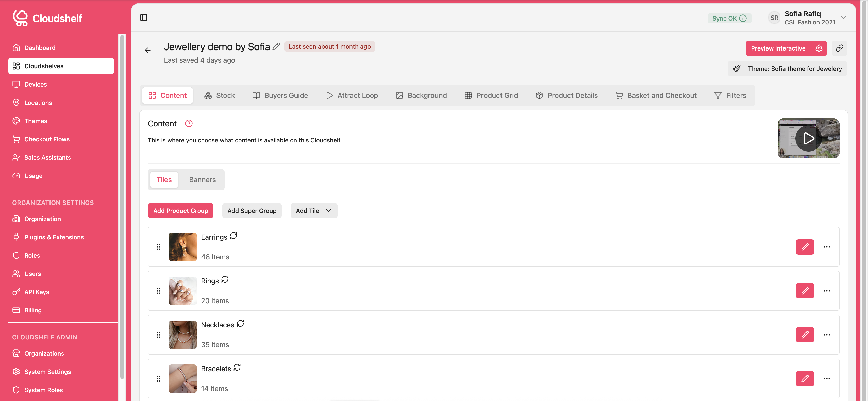This screenshot has height=401, width=868.
Task: Grab the drag handle on the Bracelets row
Action: coord(159,378)
